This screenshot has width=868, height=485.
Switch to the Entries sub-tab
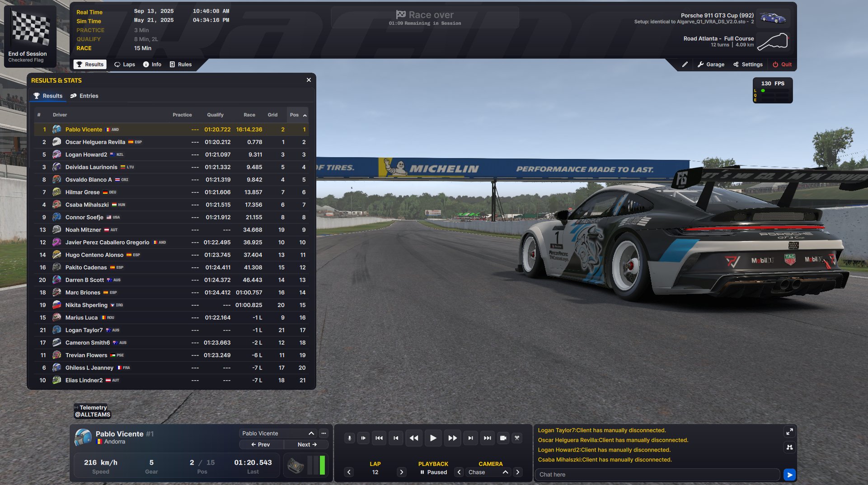(84, 96)
